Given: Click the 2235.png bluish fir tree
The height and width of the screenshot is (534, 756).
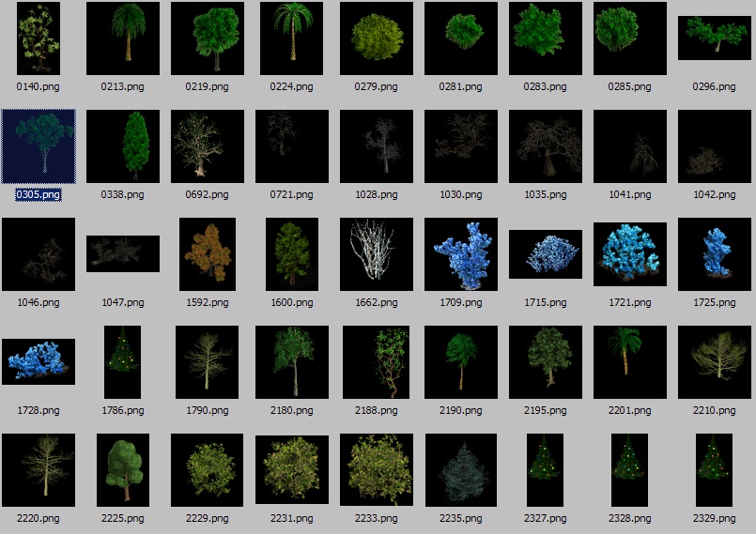Looking at the screenshot, I should click(x=461, y=470).
